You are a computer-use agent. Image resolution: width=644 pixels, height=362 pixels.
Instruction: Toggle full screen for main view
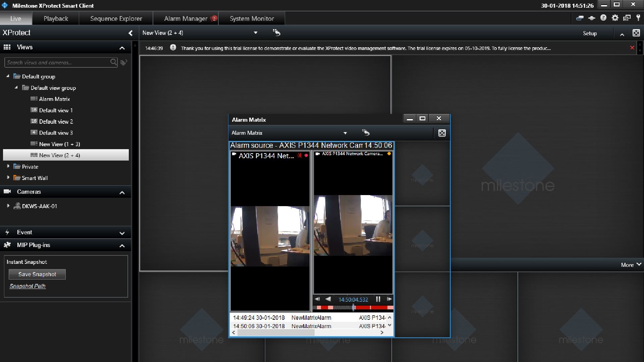click(636, 33)
